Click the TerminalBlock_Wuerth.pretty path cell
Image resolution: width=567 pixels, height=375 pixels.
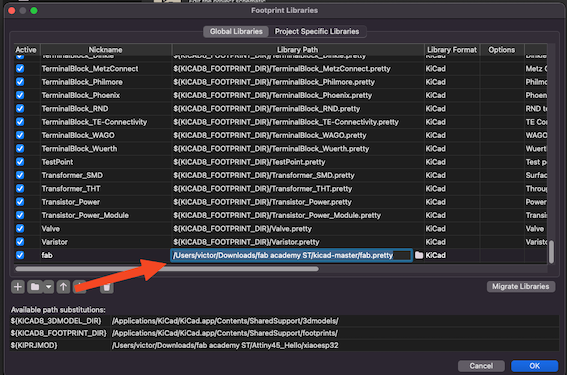[x=298, y=149]
